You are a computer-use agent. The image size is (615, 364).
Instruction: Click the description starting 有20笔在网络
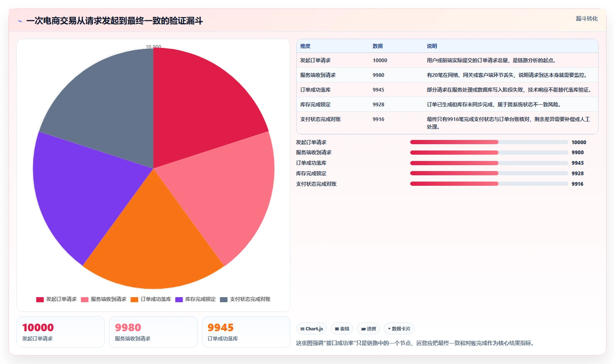pyautogui.click(x=507, y=75)
